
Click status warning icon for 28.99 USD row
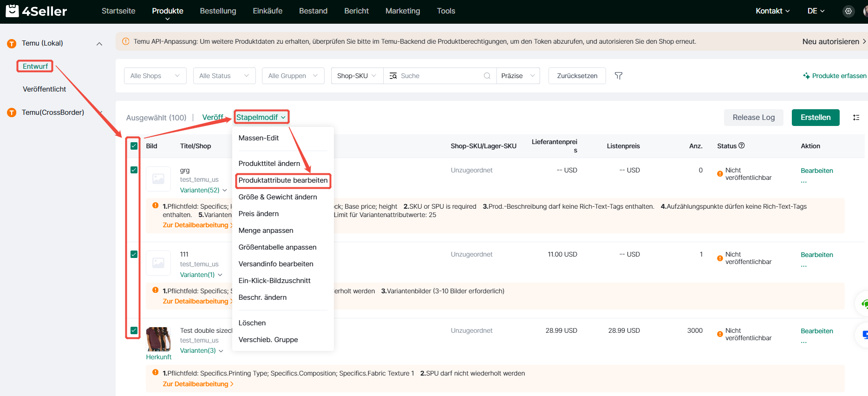click(x=720, y=334)
